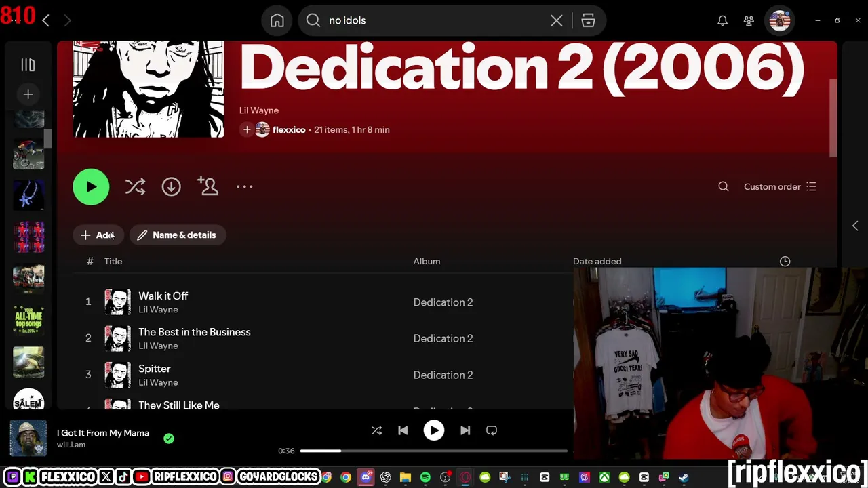This screenshot has width=868, height=488.
Task: Click the cover thumbnail of 'Spitter'
Action: (117, 375)
